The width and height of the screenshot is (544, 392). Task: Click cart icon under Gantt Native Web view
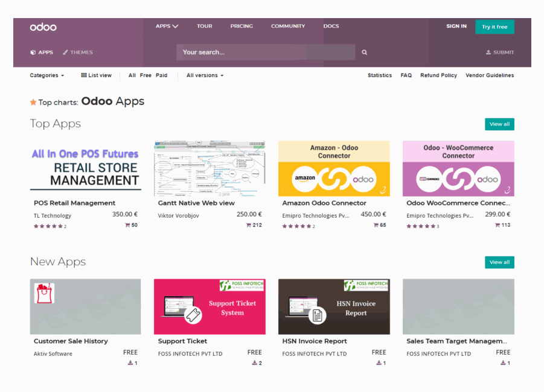tap(248, 225)
